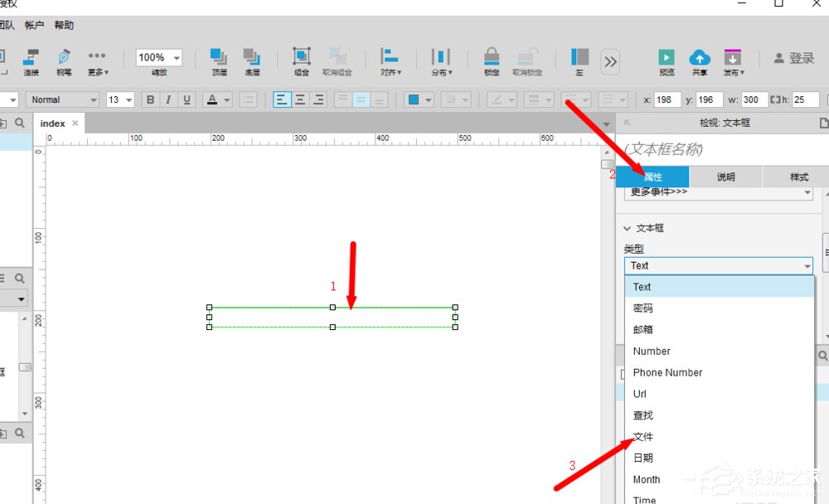Viewport: 829px width, 504px height.
Task: Choose Text in the type list
Action: 720,287
